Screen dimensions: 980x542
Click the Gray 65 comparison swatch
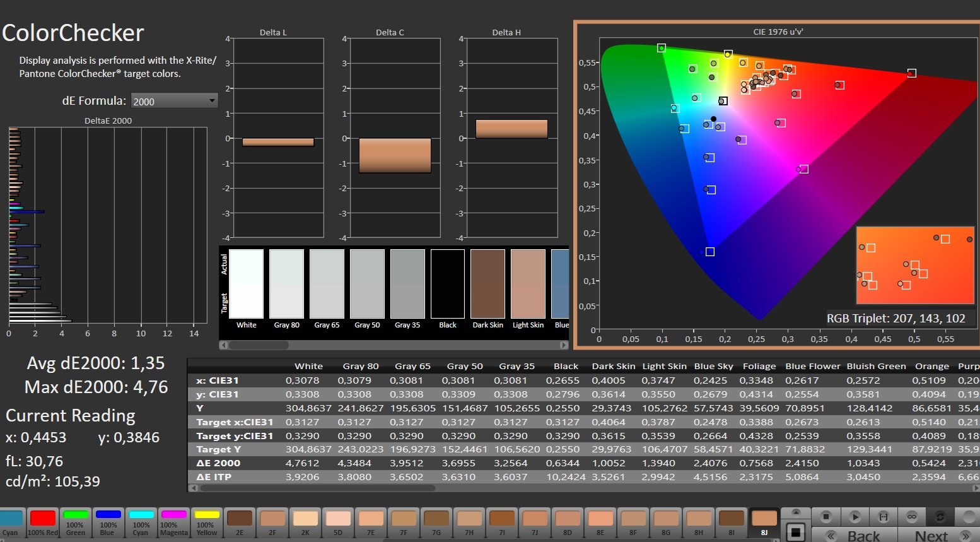tap(327, 284)
